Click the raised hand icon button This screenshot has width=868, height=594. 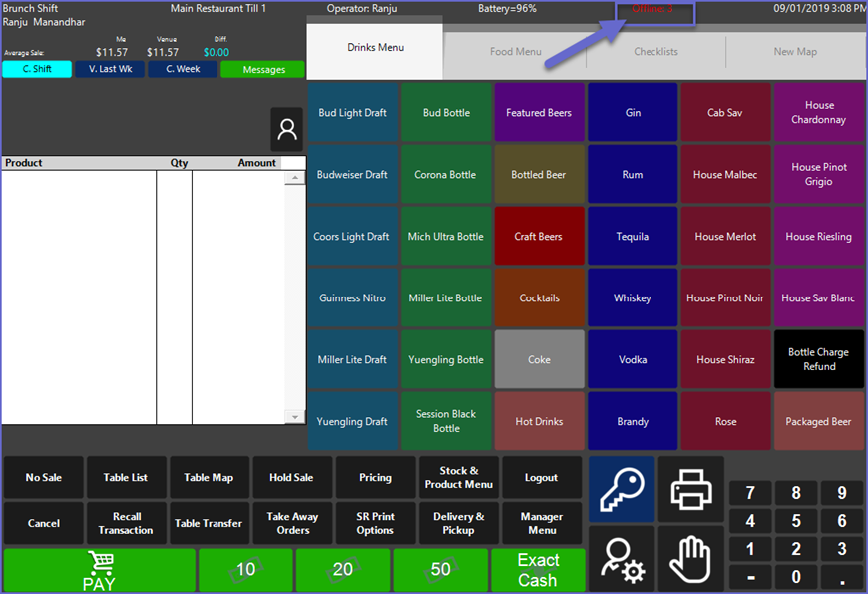click(690, 559)
